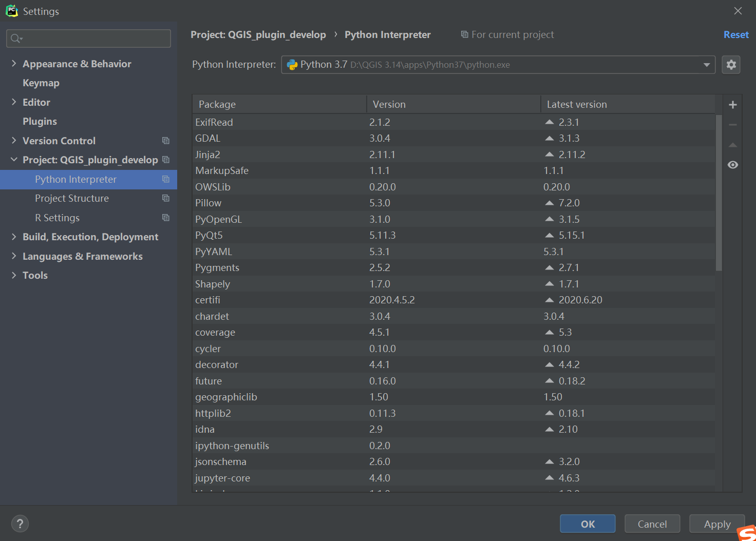Select the future package row
This screenshot has width=756, height=541.
pyautogui.click(x=453, y=381)
